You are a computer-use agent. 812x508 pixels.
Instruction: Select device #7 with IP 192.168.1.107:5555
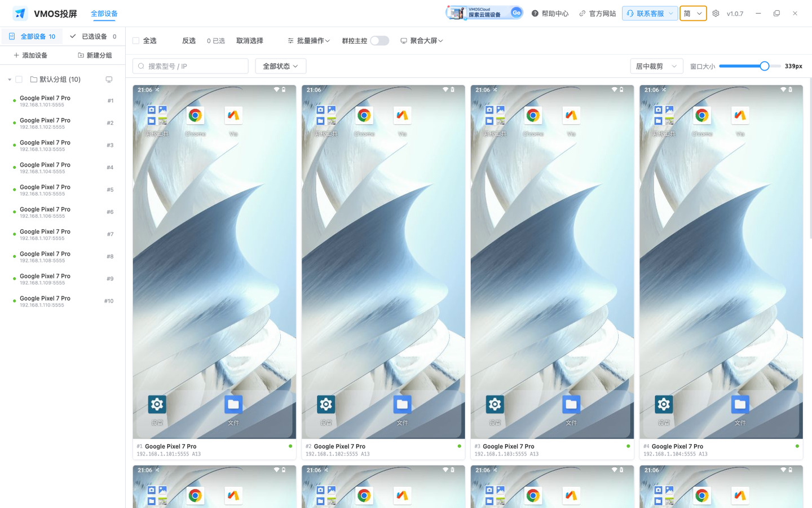pyautogui.click(x=63, y=235)
